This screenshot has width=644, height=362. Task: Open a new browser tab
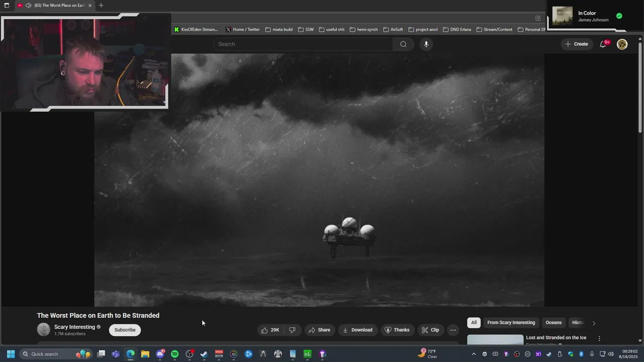(x=101, y=6)
